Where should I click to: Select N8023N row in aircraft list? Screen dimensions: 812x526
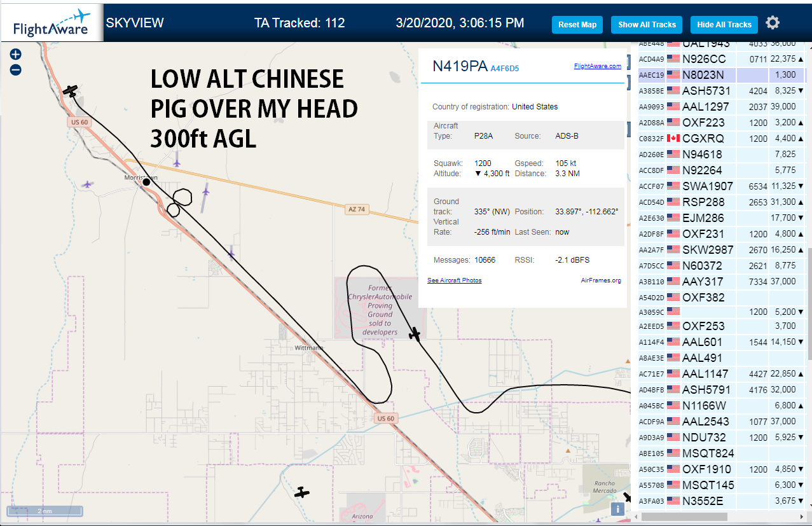[x=722, y=75]
